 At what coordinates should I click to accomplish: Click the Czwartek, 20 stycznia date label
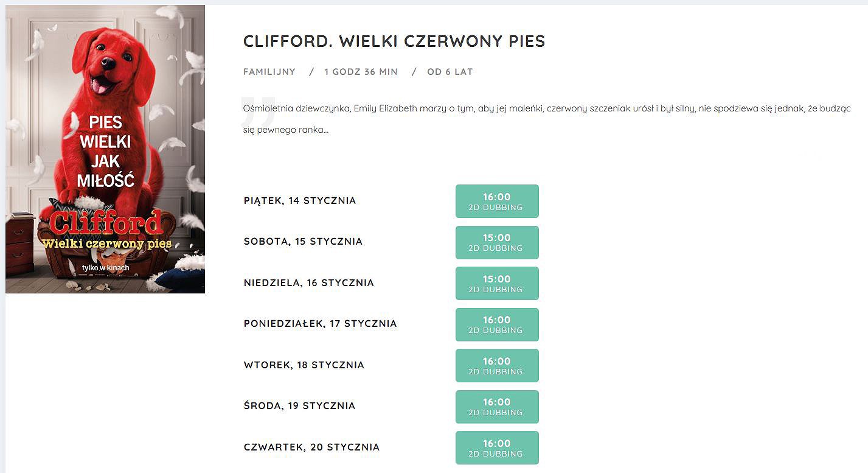click(x=311, y=447)
